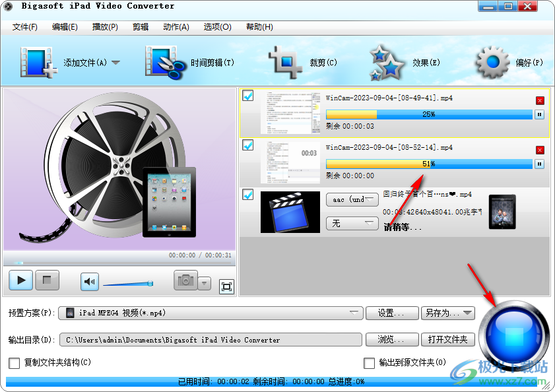The width and height of the screenshot is (555, 392).
Task: Click the preview film reel image
Action: click(x=119, y=169)
